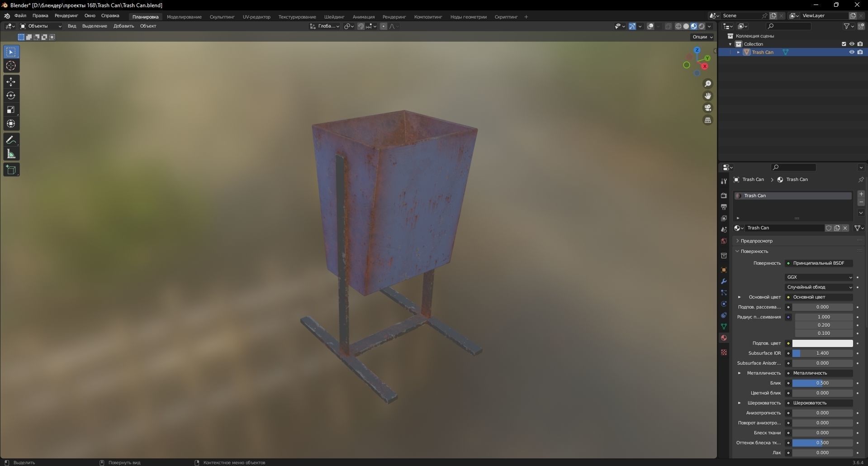Open the Render properties tab

pos(724,195)
